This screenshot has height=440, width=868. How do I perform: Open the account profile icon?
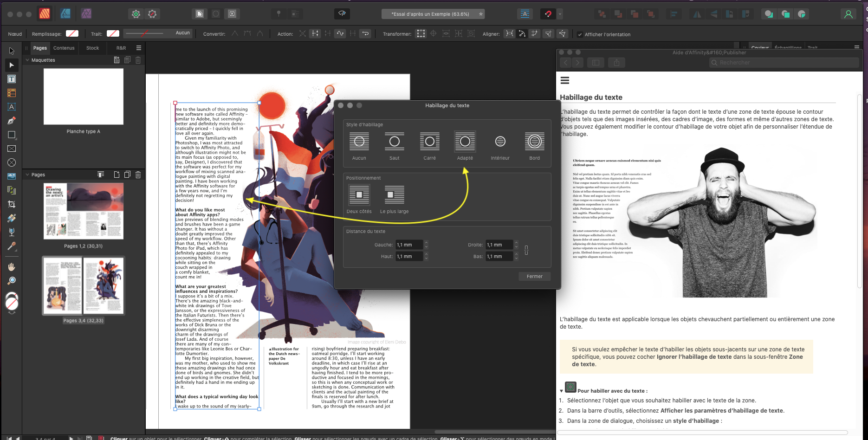pos(849,14)
